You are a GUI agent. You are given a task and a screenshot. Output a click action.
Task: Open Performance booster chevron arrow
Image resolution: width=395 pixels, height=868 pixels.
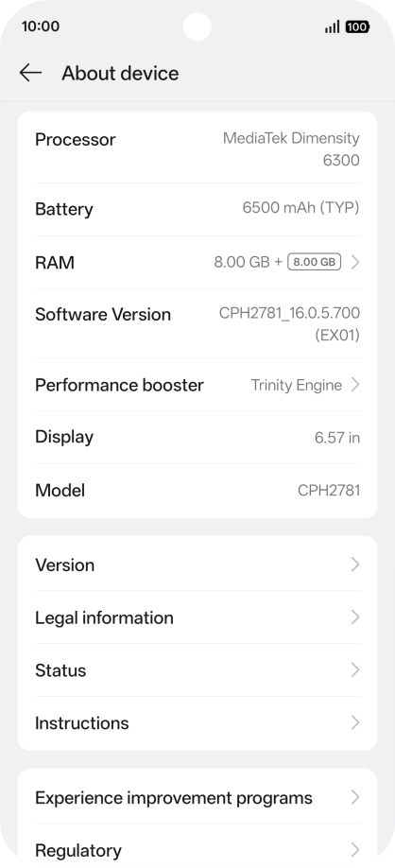[355, 385]
